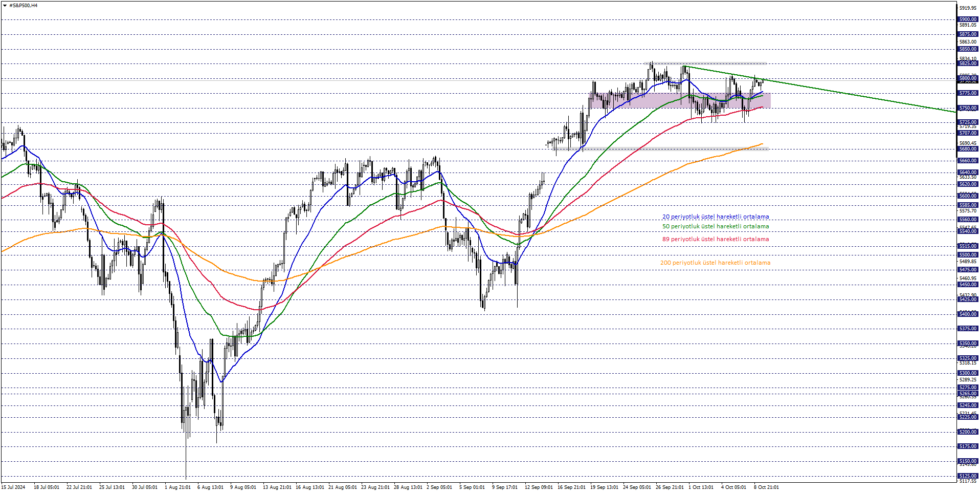Select the 50 periyotluk üstel hareketli ortalama label
Image resolution: width=980 pixels, height=493 pixels.
[716, 226]
